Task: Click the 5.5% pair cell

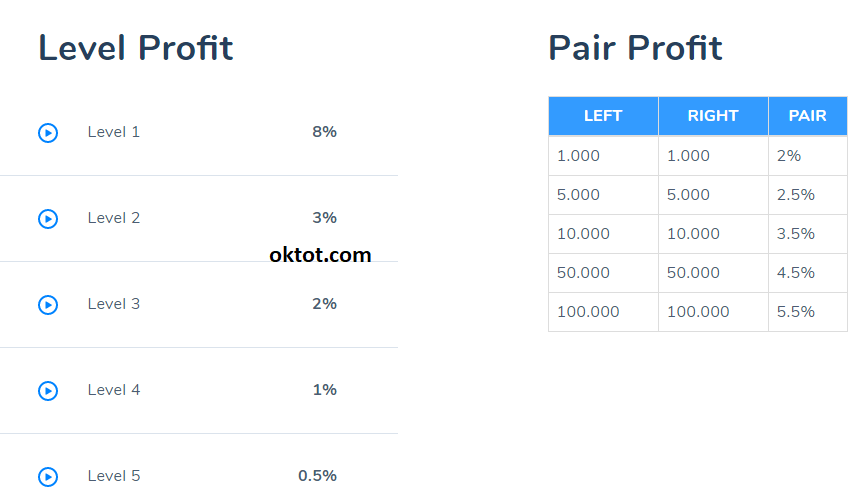Action: 795,312
